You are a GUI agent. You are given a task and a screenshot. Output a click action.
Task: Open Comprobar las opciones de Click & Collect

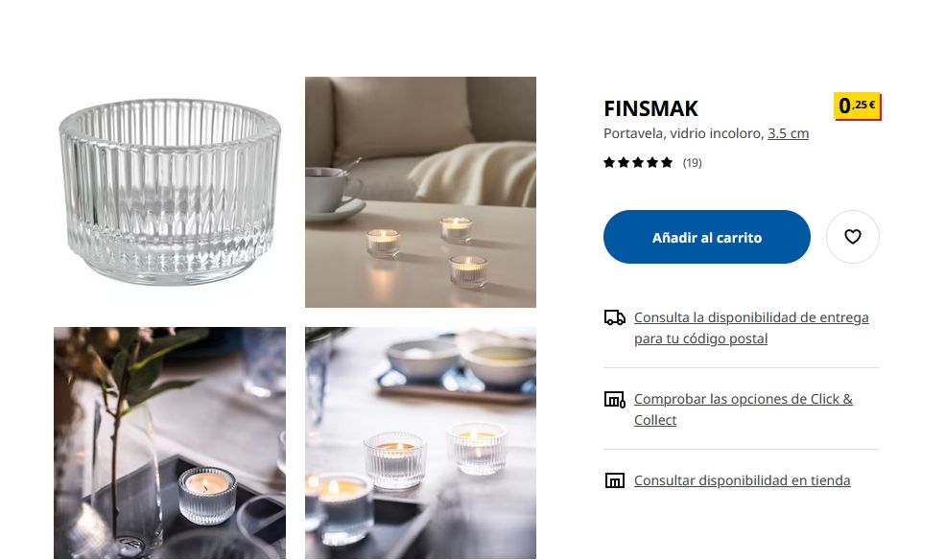click(x=744, y=409)
